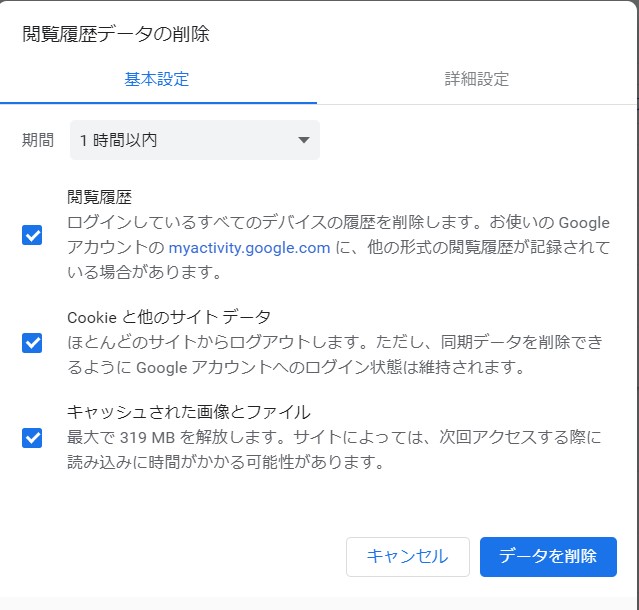Uncheck the 閲覧履歴 checkbox
This screenshot has width=639, height=610.
coord(32,235)
